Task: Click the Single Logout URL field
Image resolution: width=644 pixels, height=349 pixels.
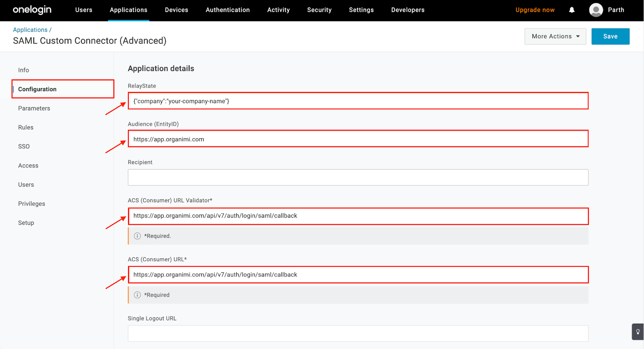Action: tap(358, 333)
